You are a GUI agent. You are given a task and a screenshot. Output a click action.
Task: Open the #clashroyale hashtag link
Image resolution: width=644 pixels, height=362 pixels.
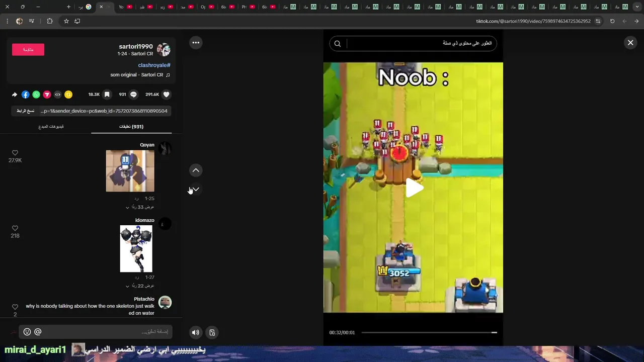[154, 65]
